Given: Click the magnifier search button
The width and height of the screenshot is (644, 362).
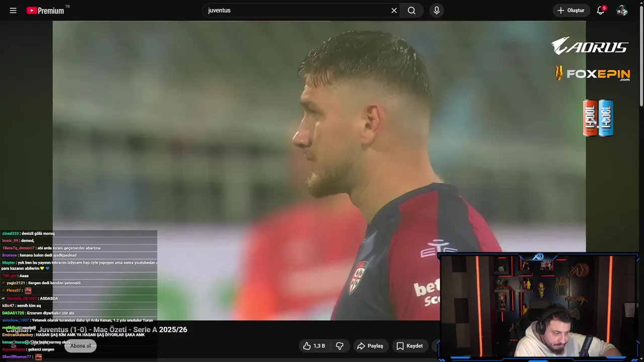Looking at the screenshot, I should click(x=412, y=11).
